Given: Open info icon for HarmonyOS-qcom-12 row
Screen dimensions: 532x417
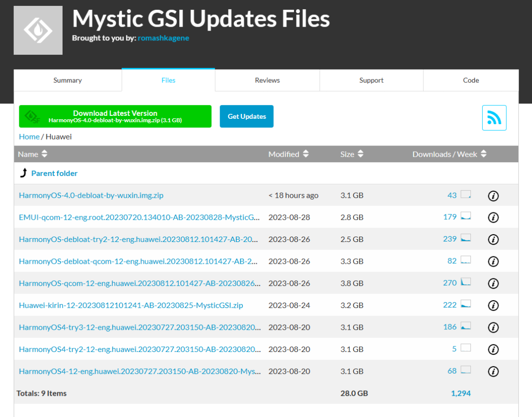Looking at the screenshot, I should tap(493, 283).
